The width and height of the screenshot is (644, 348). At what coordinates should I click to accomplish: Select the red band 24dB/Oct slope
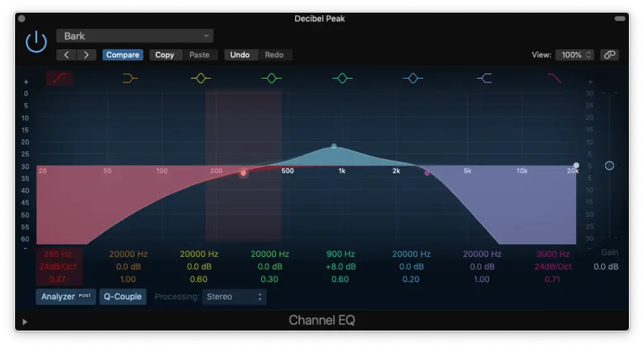[x=58, y=267]
